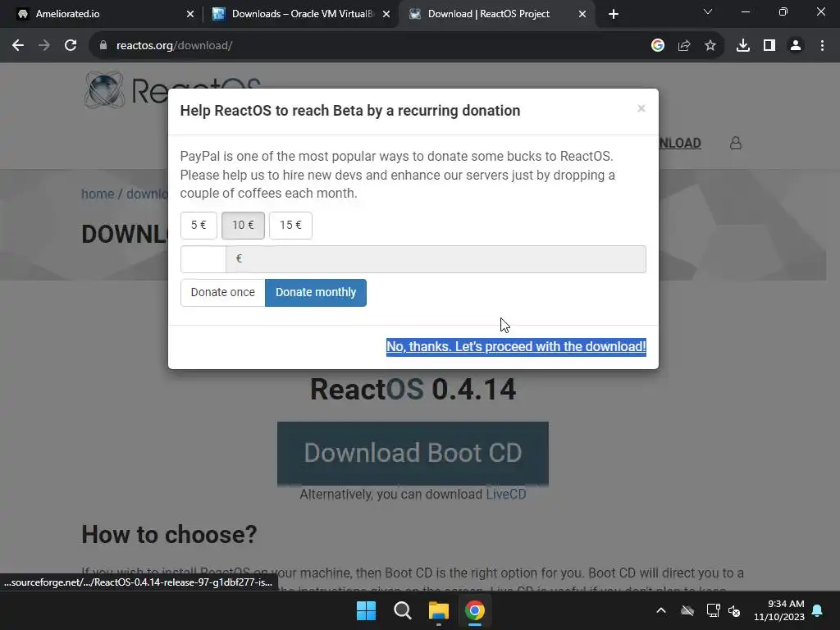This screenshot has width=840, height=630.
Task: Open the notifications bell icon
Action: (818, 610)
